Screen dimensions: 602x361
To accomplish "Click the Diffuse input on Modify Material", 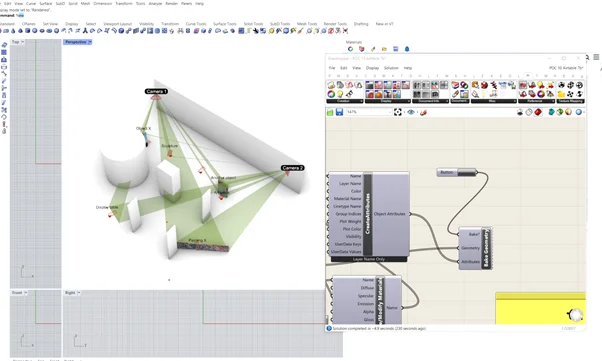I will pos(367,288).
